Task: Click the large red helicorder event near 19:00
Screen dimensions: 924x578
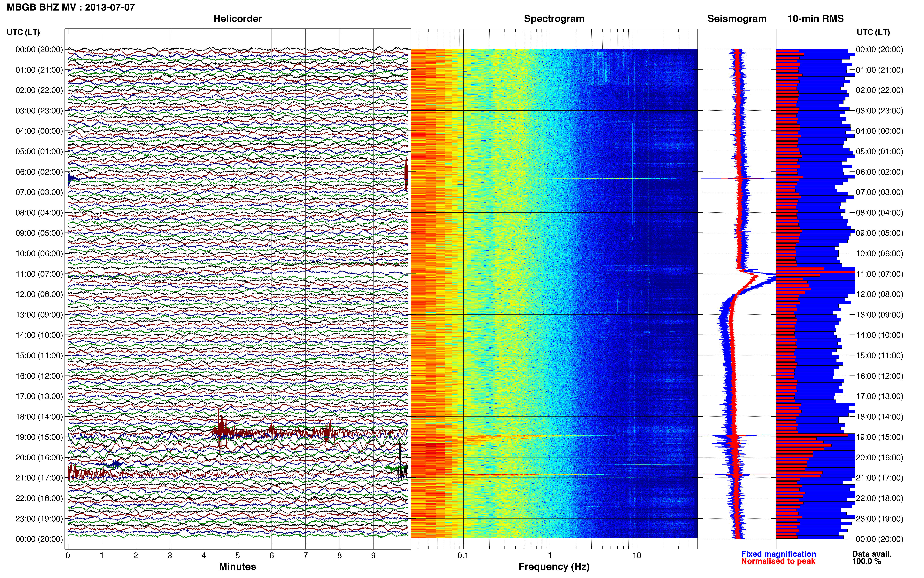Action: coord(222,433)
